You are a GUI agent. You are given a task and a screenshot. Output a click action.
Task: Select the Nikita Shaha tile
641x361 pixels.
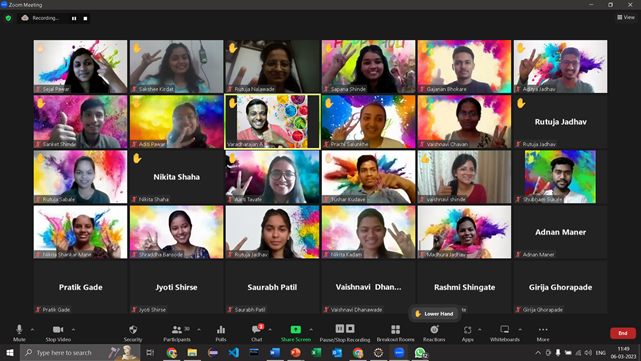pyautogui.click(x=177, y=177)
